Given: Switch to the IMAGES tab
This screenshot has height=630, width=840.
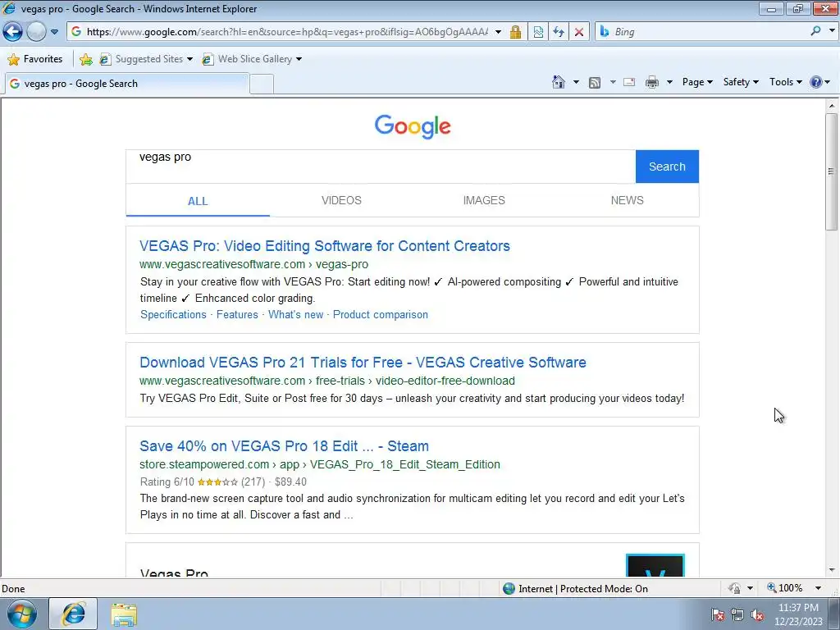Looking at the screenshot, I should 484,200.
